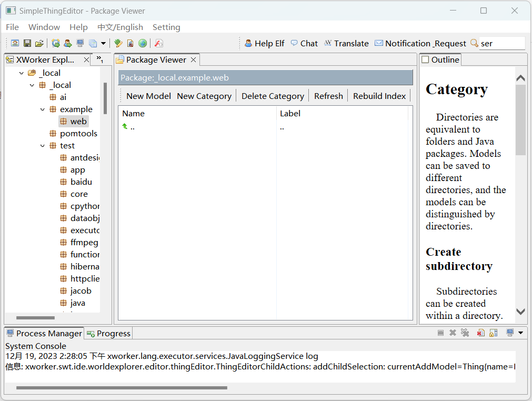
Task: Open the Chat tool
Action: pos(304,43)
